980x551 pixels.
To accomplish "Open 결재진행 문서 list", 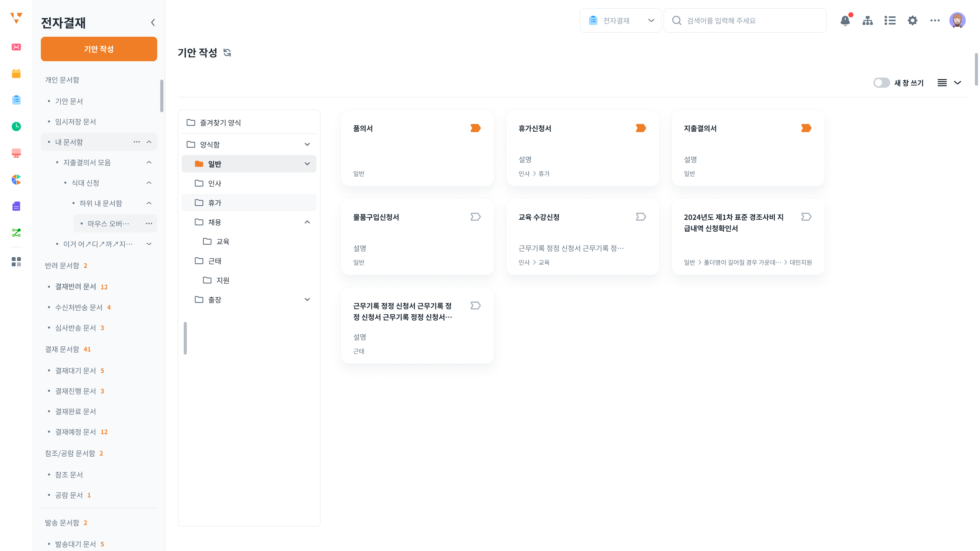I will coord(75,391).
